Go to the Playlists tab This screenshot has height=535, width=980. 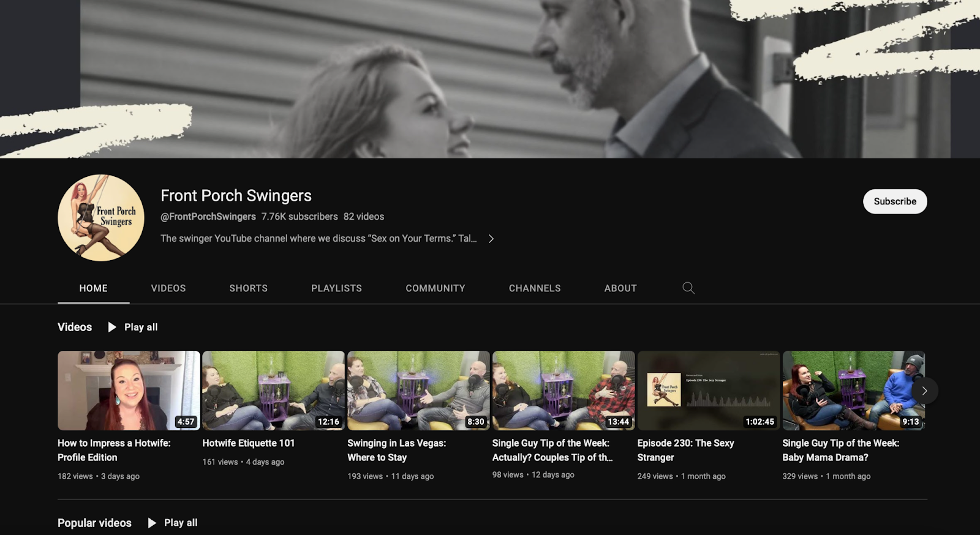click(336, 288)
